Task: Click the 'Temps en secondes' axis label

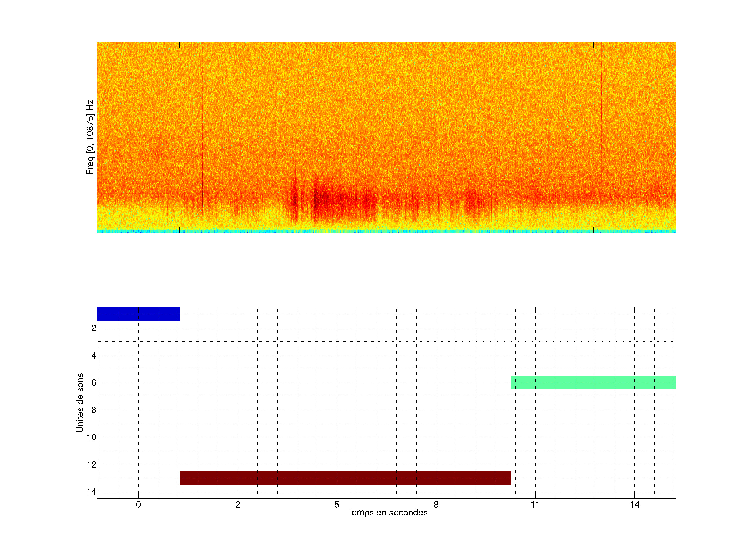Action: click(x=387, y=512)
